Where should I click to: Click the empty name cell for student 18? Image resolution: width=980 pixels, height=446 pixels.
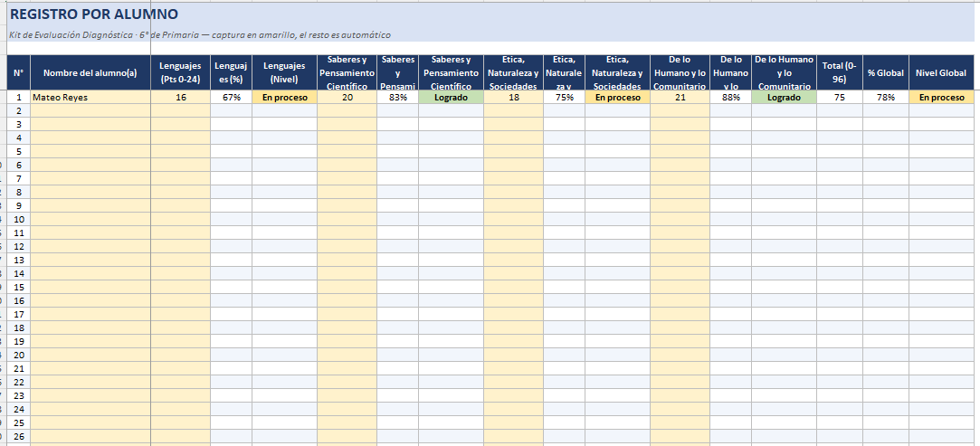click(x=90, y=327)
